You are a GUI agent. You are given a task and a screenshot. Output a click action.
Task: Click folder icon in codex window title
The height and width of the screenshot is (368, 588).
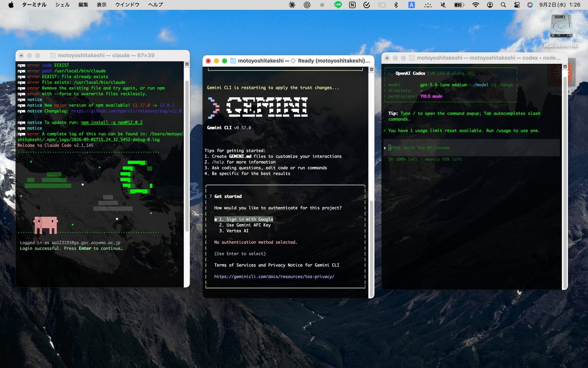[x=412, y=57]
